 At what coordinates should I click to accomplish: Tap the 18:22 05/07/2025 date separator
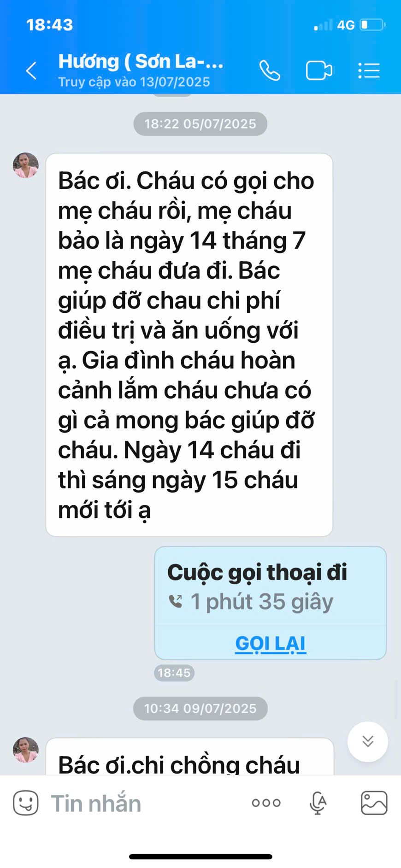[x=200, y=124]
